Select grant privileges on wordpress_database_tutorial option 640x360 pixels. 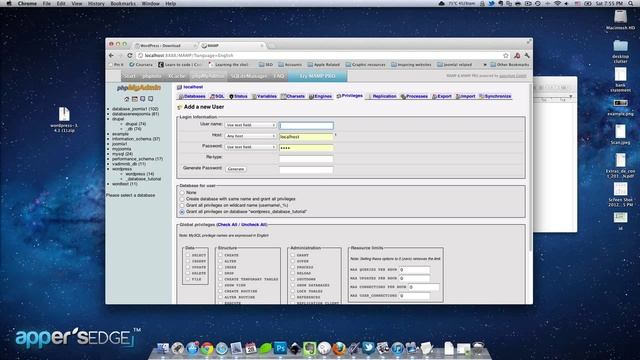point(182,212)
